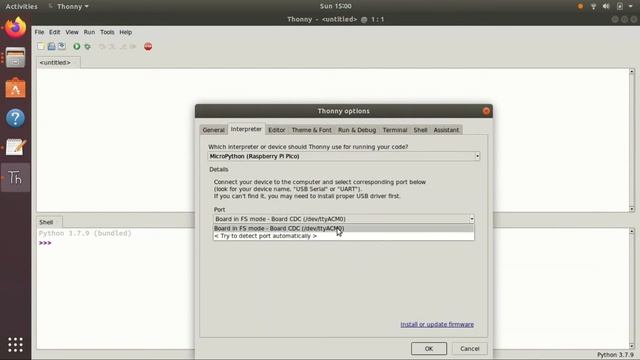Click the greyed Resume icon
The image size is (640, 360).
133,47
